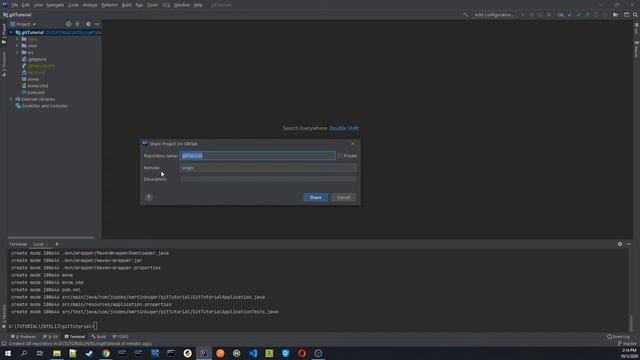Open File Explorer from taskbar
The height and width of the screenshot is (360, 640).
pyautogui.click(x=57, y=353)
